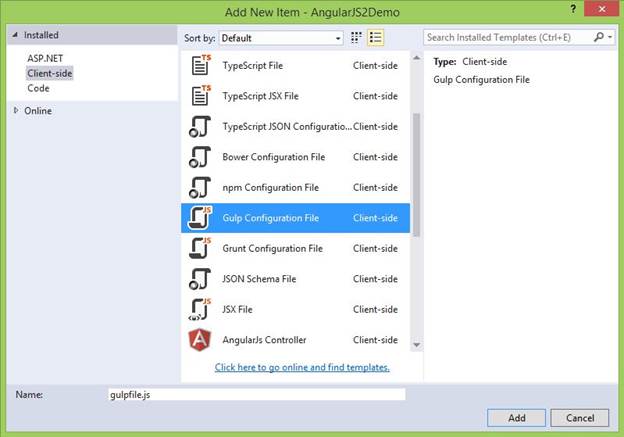Viewport: 624px width, 437px height.
Task: Click the Cancel button
Action: [580, 418]
